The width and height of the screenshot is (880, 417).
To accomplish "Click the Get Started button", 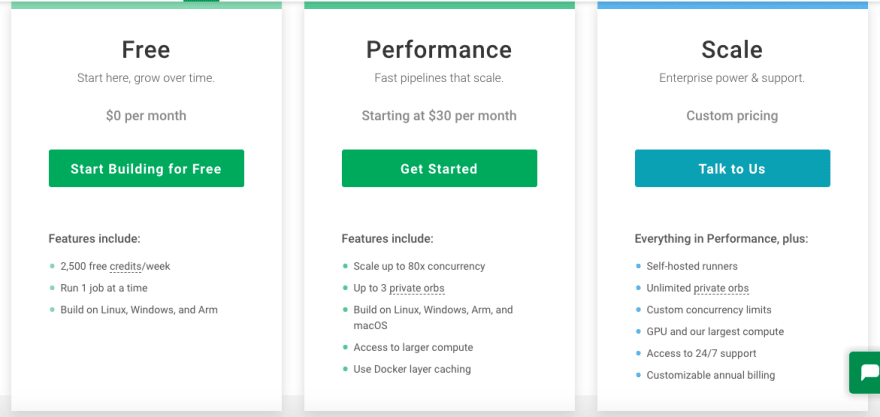I will click(x=439, y=168).
